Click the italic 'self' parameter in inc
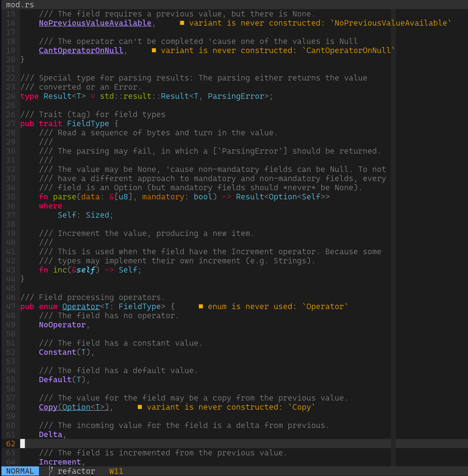468x476 pixels. (x=86, y=270)
